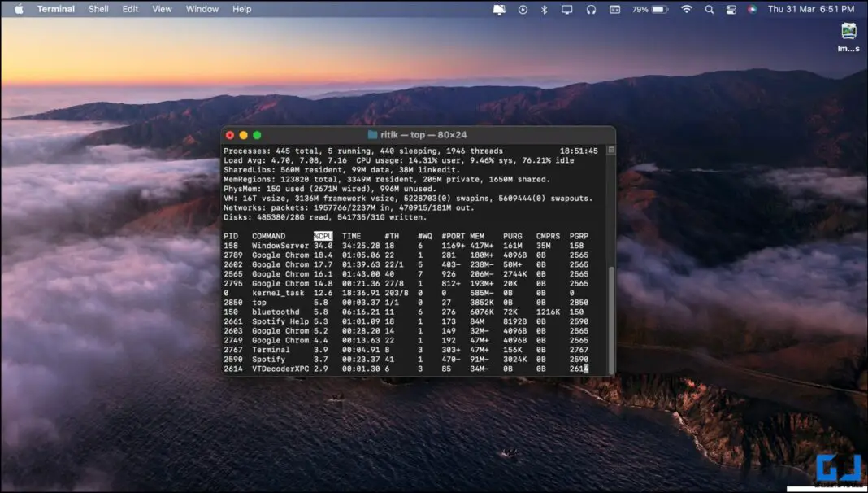Toggle full screen with the green button
868x493 pixels.
(257, 134)
